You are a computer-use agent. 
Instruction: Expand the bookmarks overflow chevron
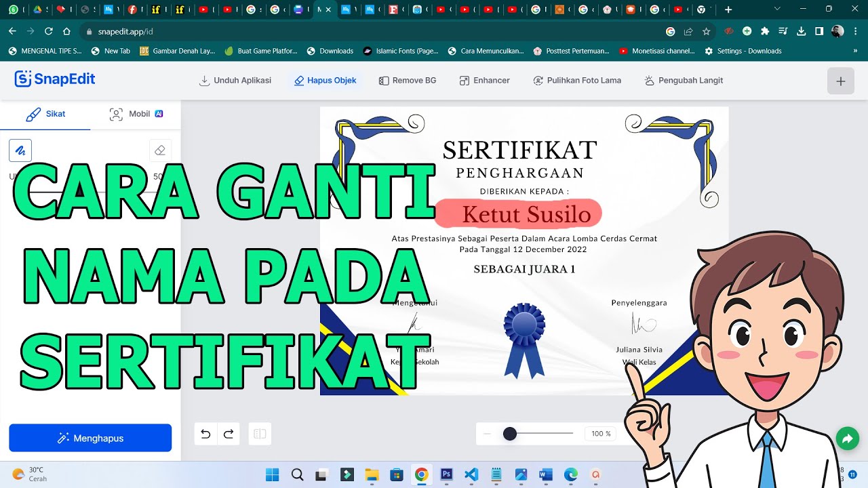[x=854, y=51]
